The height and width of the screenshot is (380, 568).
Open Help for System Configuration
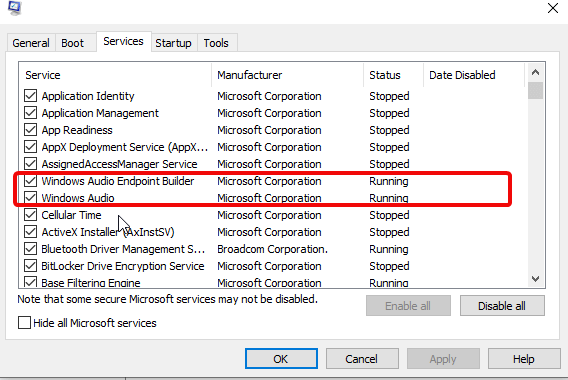pyautogui.click(x=524, y=359)
